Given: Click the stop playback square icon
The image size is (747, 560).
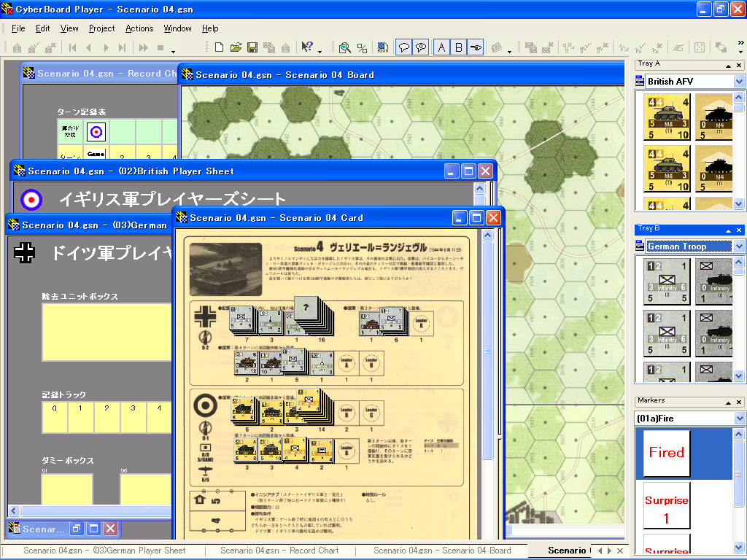Looking at the screenshot, I should (160, 47).
